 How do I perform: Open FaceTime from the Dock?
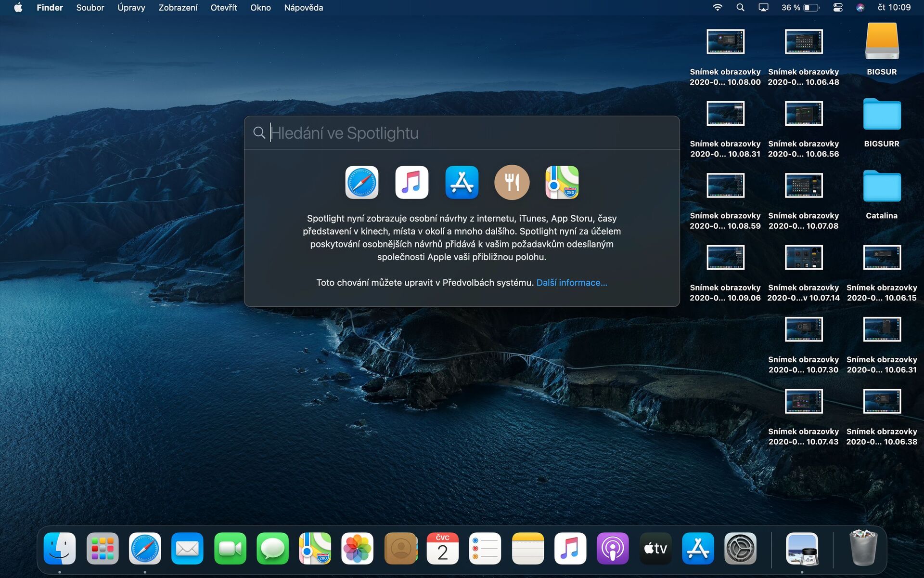[x=230, y=548]
